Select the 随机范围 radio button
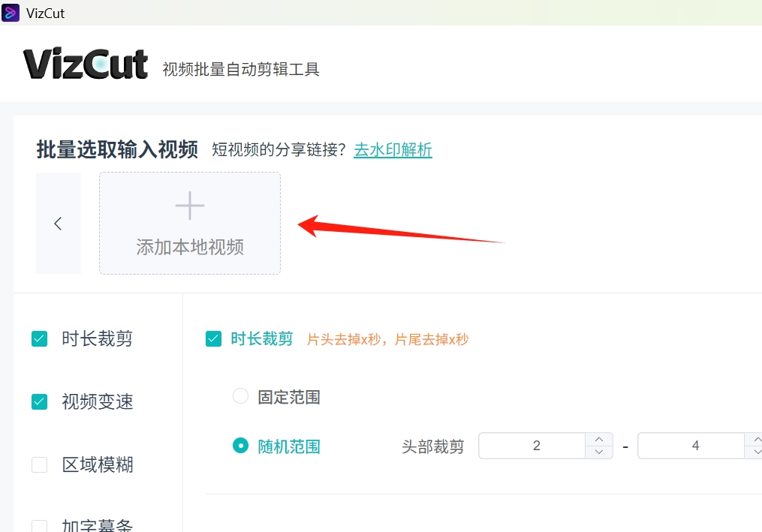Image resolution: width=762 pixels, height=532 pixels. (240, 445)
